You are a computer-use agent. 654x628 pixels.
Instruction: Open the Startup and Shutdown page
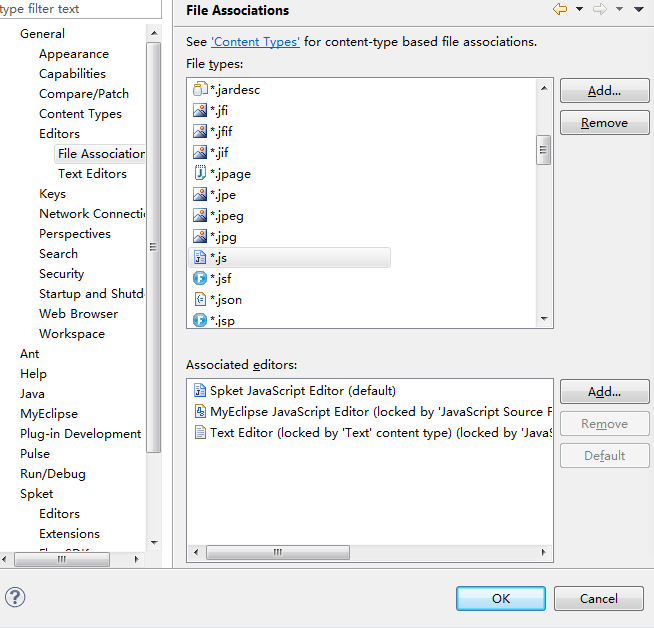pyautogui.click(x=92, y=294)
